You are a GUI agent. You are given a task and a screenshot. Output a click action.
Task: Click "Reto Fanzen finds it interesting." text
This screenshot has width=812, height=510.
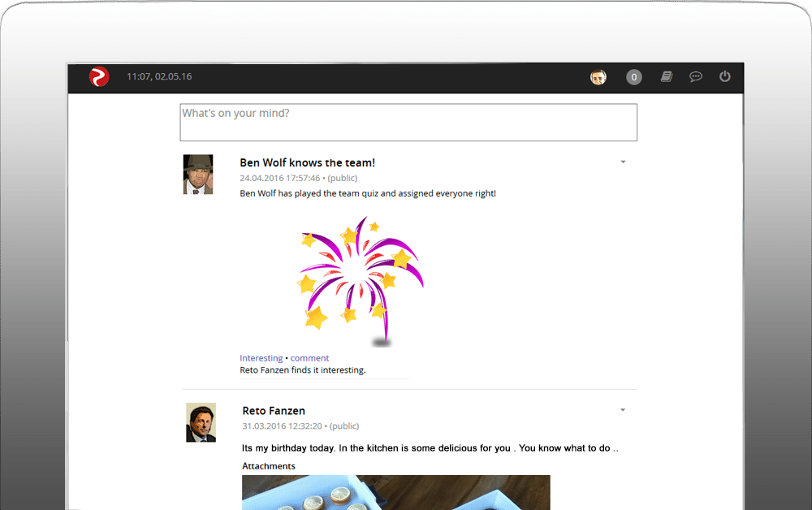click(x=302, y=370)
